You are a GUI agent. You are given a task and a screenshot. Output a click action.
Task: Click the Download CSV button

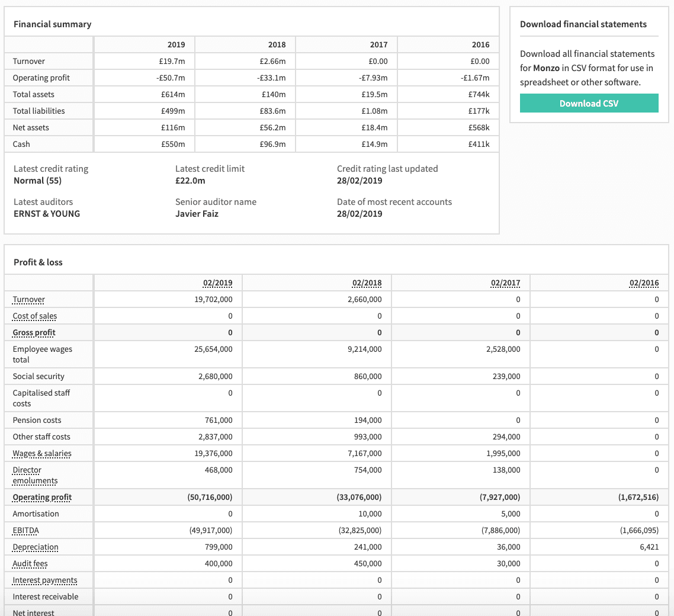point(589,103)
